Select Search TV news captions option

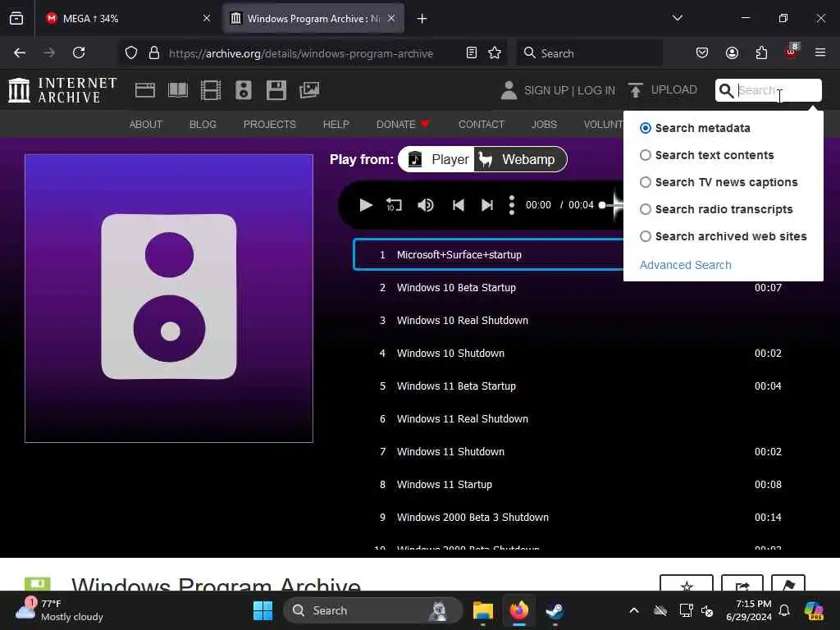pos(646,182)
